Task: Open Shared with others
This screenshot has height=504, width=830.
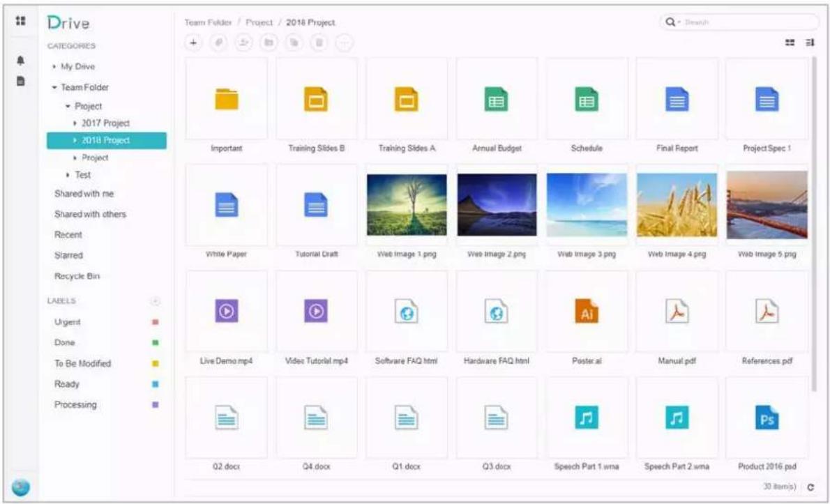Action: point(90,214)
